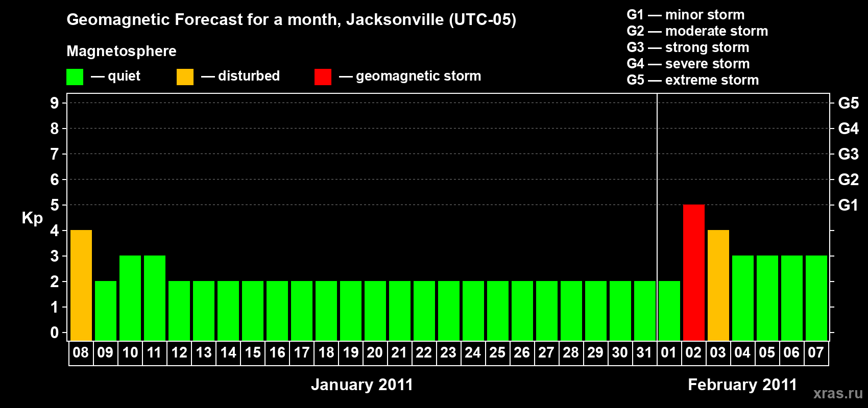This screenshot has width=868, height=408.
Task: Click the date label 09
Action: click(105, 352)
